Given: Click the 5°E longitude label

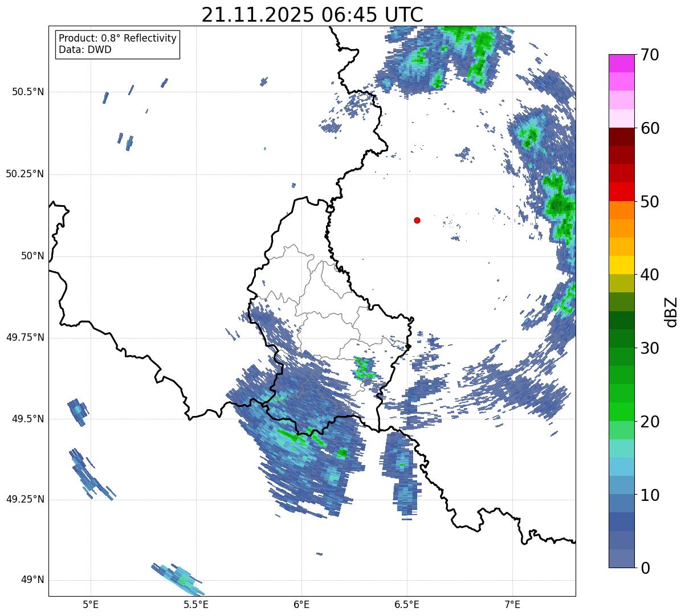Looking at the screenshot, I should pyautogui.click(x=91, y=605).
